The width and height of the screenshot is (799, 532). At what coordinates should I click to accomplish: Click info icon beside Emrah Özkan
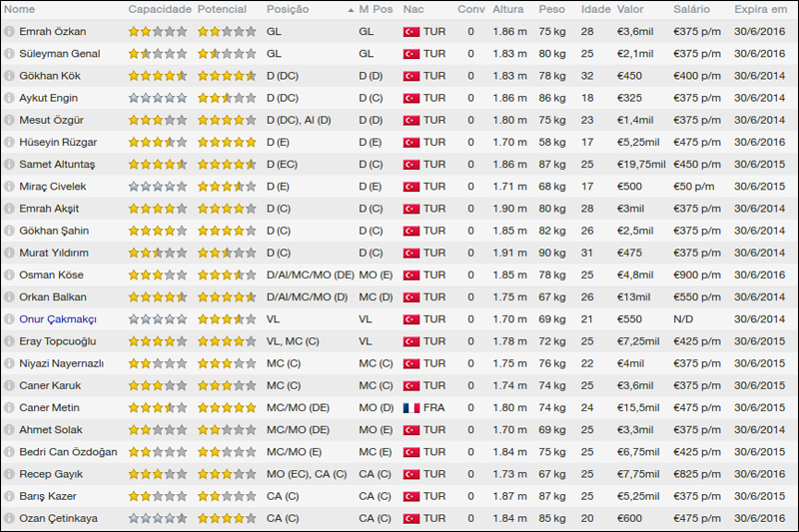point(9,32)
